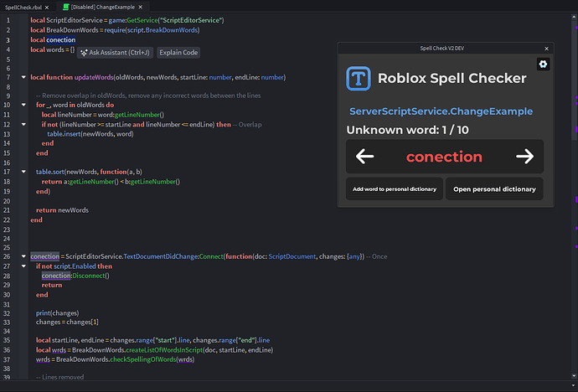Viewport: 578px width, 392px height.
Task: Click the Spell Check V2 DEV title bar
Action: [x=442, y=49]
